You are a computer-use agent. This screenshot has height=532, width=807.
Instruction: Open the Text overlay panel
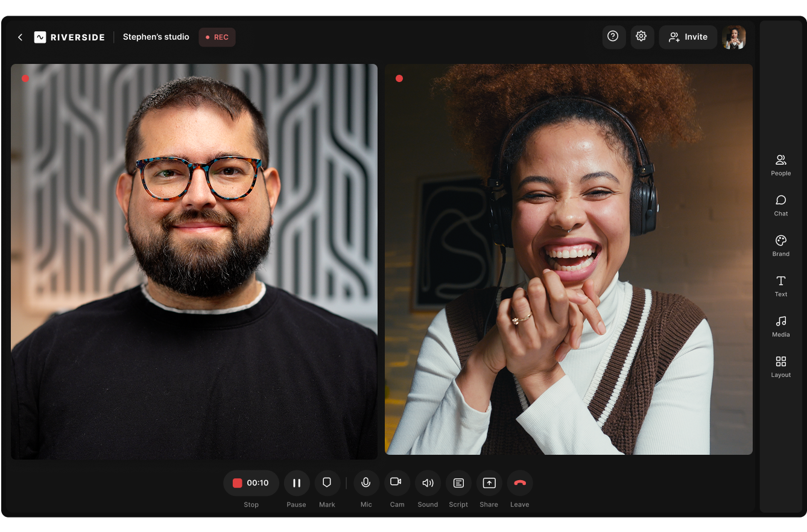click(x=780, y=286)
